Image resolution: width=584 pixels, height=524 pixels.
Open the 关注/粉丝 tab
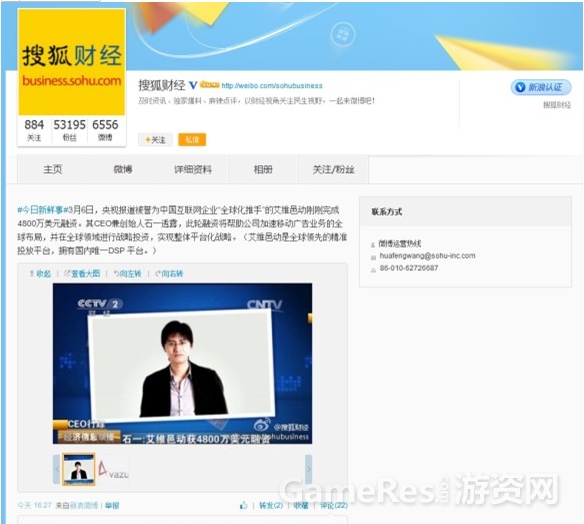[333, 170]
